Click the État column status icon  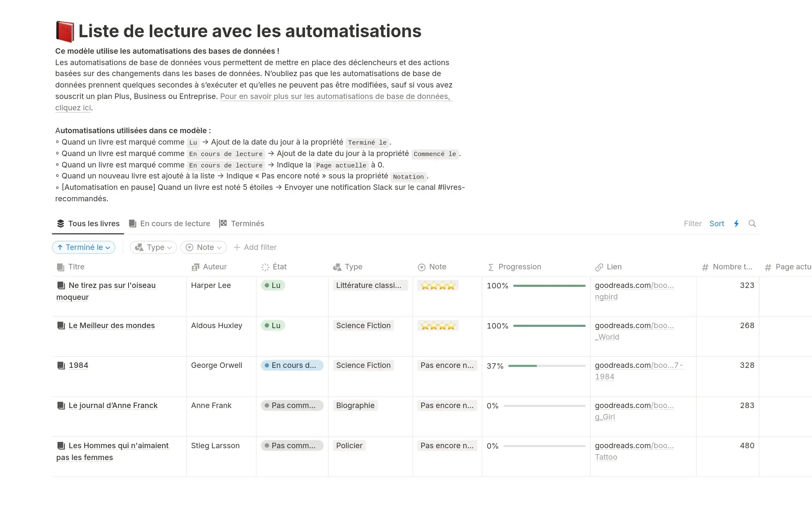point(265,267)
